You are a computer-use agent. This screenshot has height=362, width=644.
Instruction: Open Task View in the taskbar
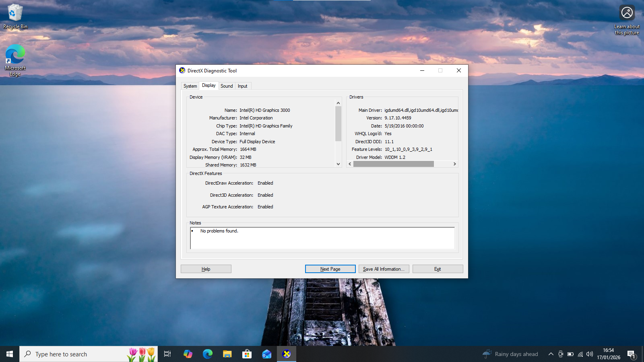[167, 354]
